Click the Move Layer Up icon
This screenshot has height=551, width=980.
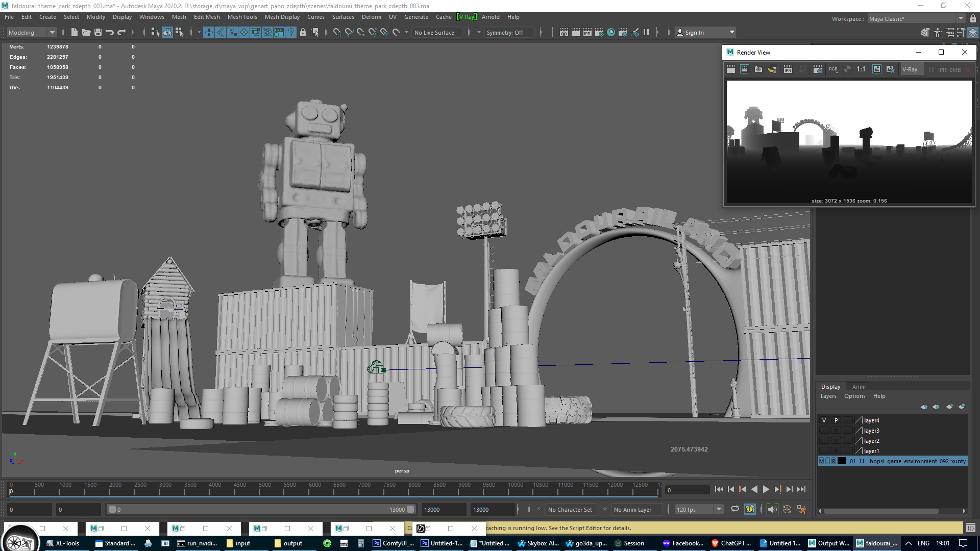click(925, 407)
